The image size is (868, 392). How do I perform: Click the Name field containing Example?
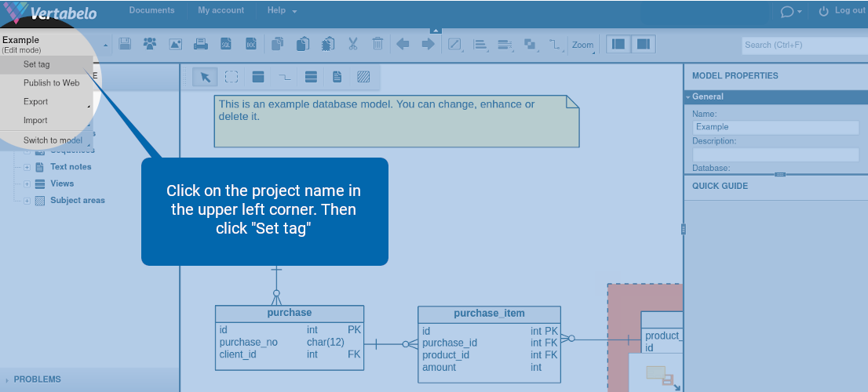coord(775,127)
